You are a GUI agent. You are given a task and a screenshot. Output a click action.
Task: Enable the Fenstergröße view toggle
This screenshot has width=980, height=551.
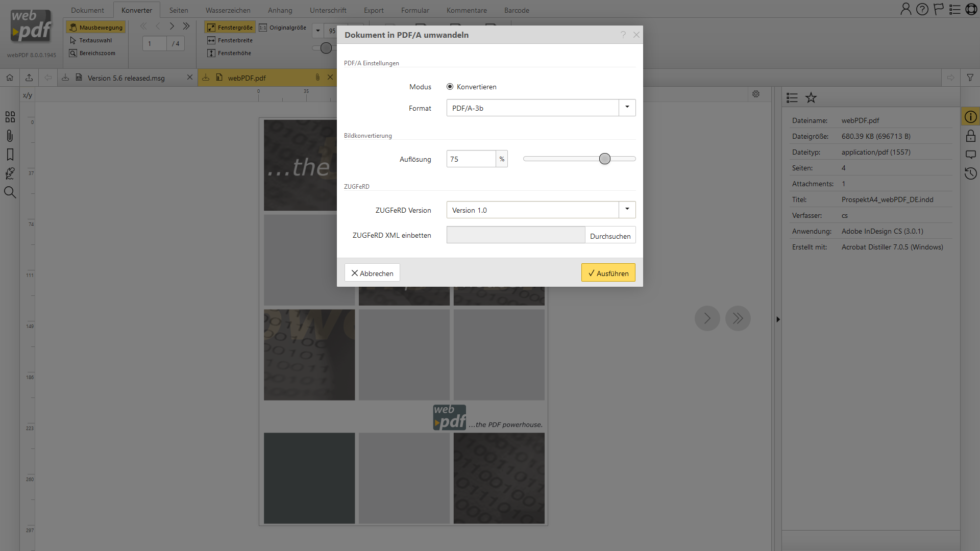pos(230,28)
